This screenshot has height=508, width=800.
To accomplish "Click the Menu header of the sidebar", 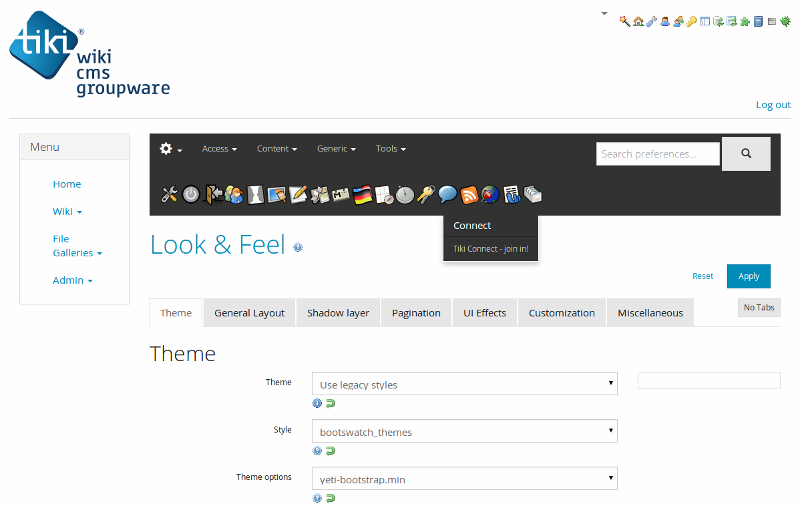I will [74, 147].
